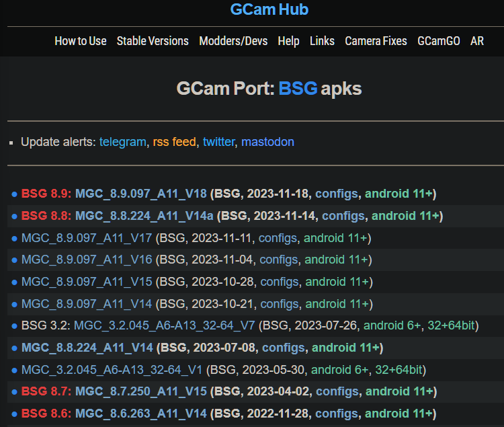Click the BSG 8.6: red label

click(46, 414)
